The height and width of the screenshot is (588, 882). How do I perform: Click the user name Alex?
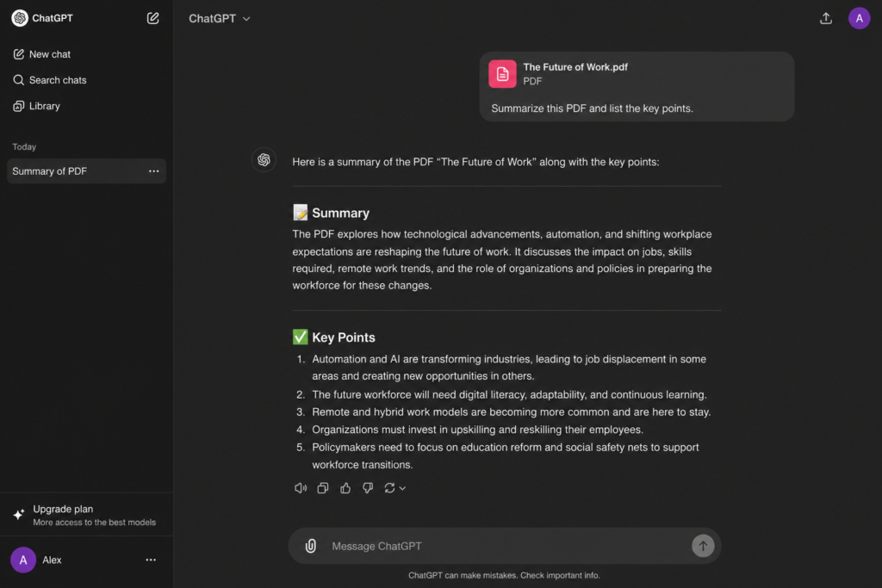52,560
